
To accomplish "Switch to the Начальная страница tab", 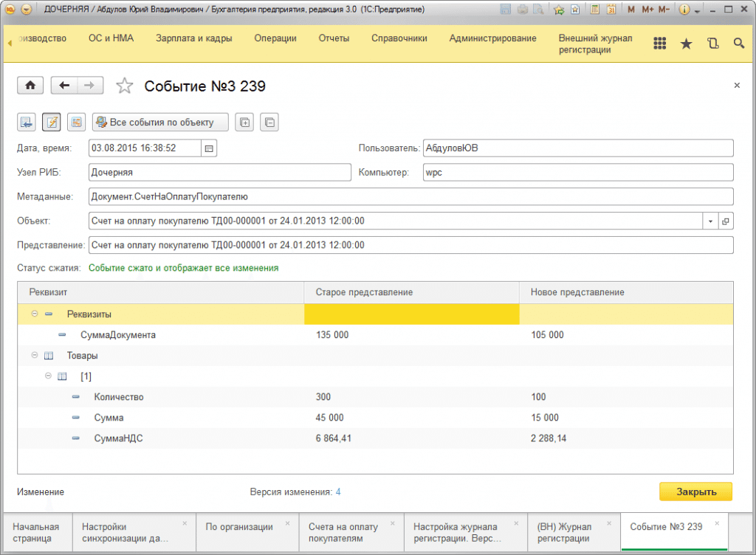I will tap(37, 532).
